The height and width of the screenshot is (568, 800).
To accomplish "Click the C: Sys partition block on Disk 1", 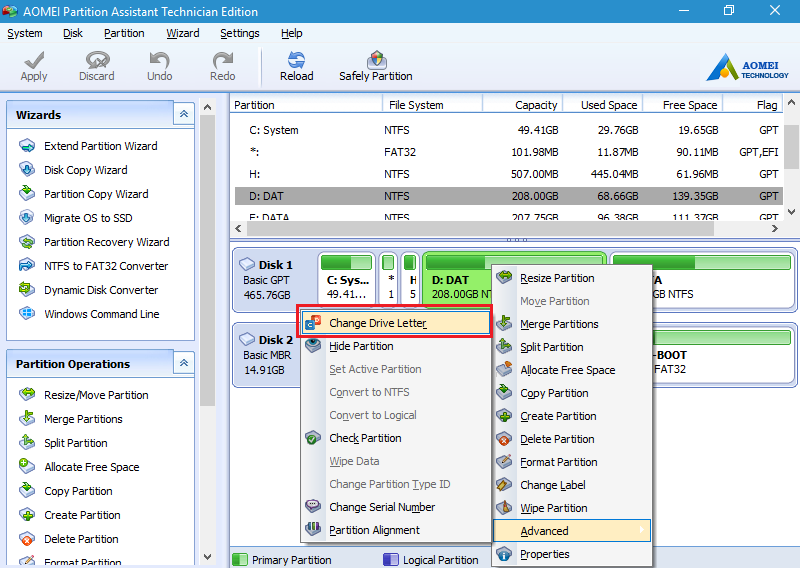I will 346,278.
